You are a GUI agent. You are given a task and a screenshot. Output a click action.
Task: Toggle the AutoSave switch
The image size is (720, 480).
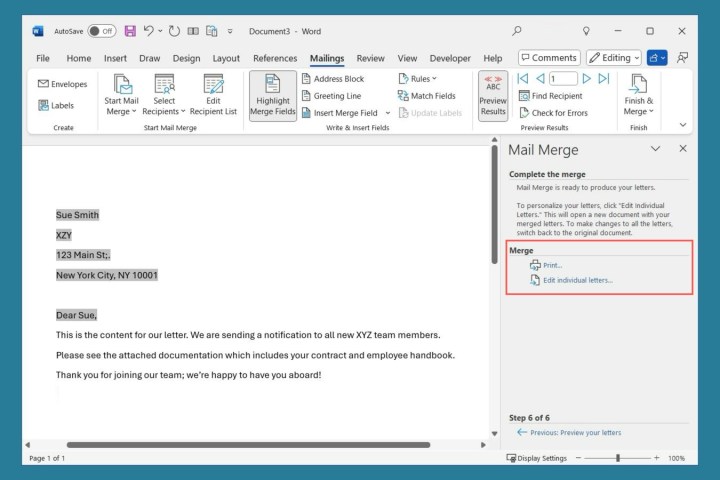click(x=101, y=31)
